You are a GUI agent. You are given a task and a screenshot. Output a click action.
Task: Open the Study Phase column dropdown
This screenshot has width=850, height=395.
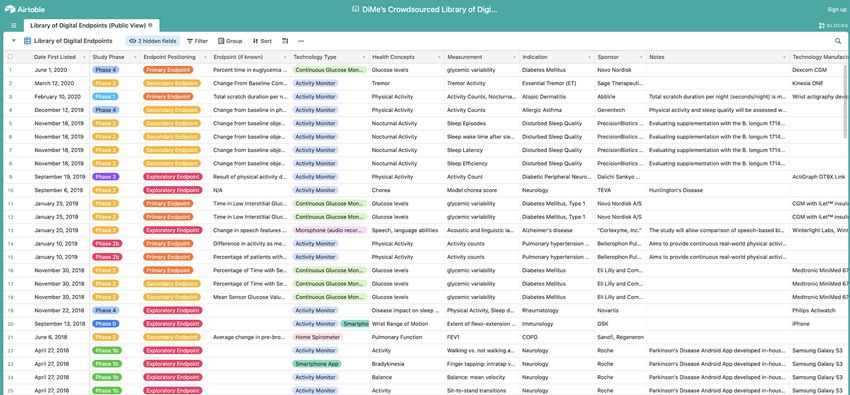point(135,57)
